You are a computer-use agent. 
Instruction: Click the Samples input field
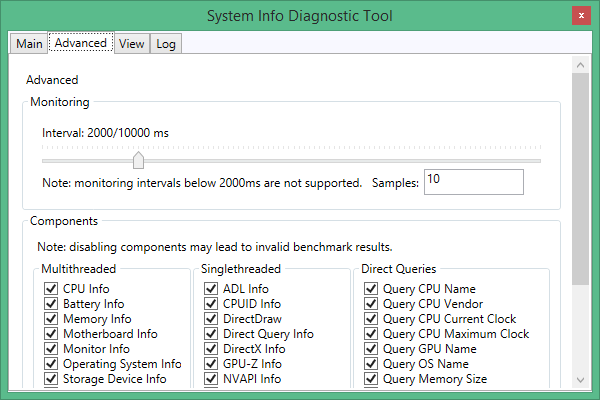(473, 182)
